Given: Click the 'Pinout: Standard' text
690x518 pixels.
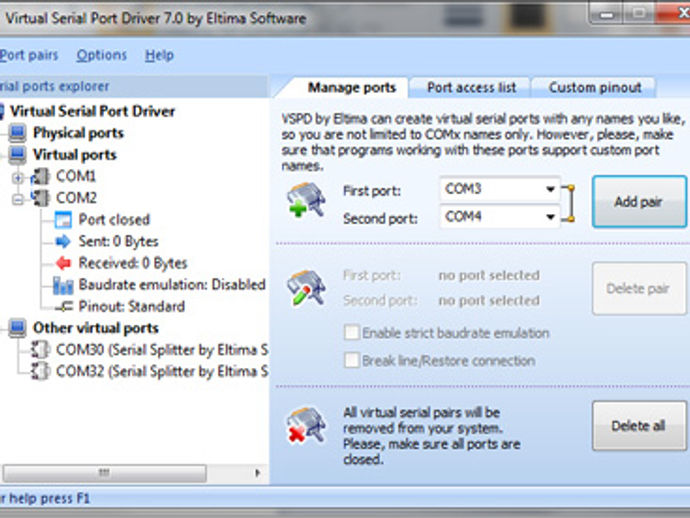Looking at the screenshot, I should 132,306.
